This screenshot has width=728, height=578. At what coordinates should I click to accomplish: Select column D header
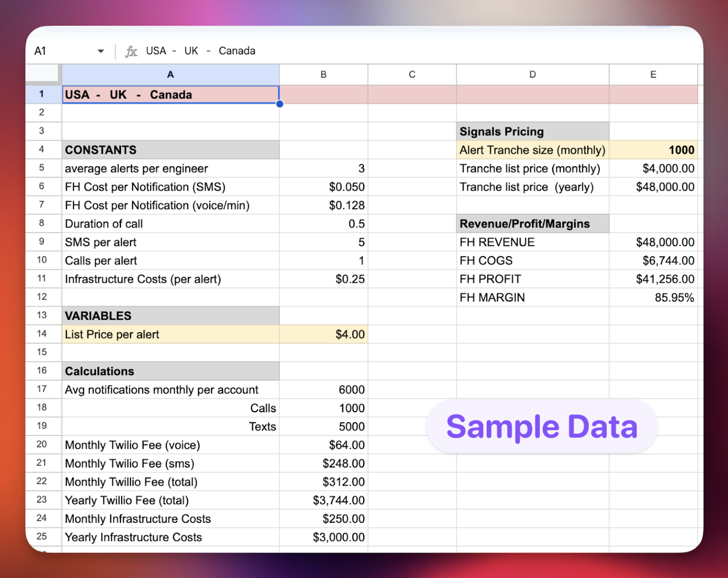533,74
